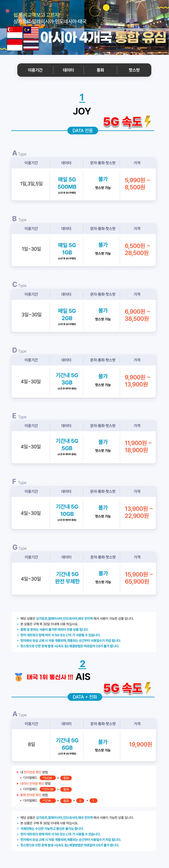Click the gold medal icon near 태국 1위

pyautogui.click(x=18, y=677)
